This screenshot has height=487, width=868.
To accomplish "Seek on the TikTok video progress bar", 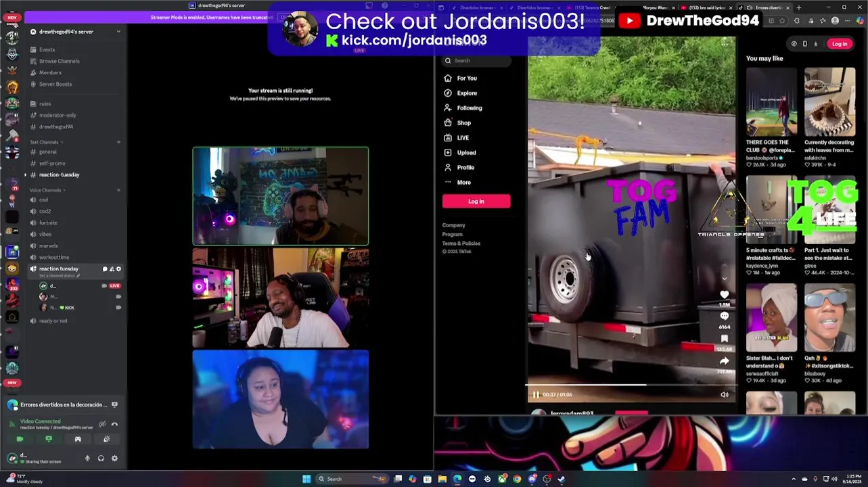I will point(631,386).
